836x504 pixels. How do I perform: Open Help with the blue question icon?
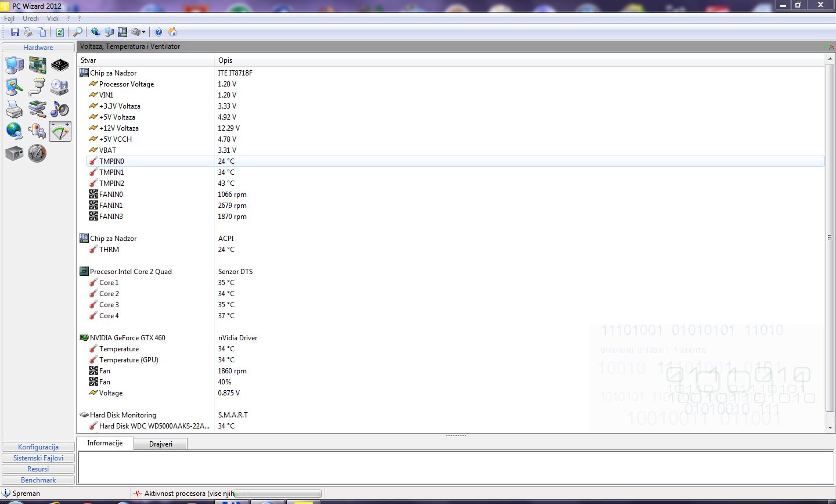coord(158,32)
